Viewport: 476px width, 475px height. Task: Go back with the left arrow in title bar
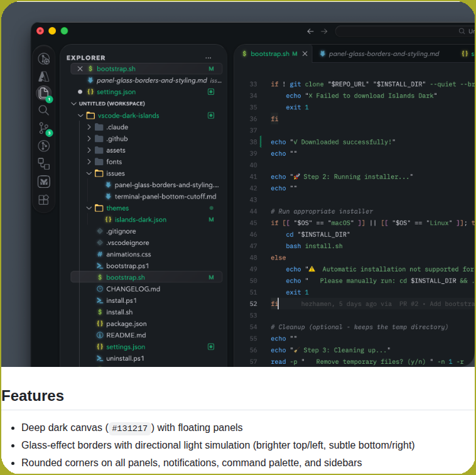(310, 31)
